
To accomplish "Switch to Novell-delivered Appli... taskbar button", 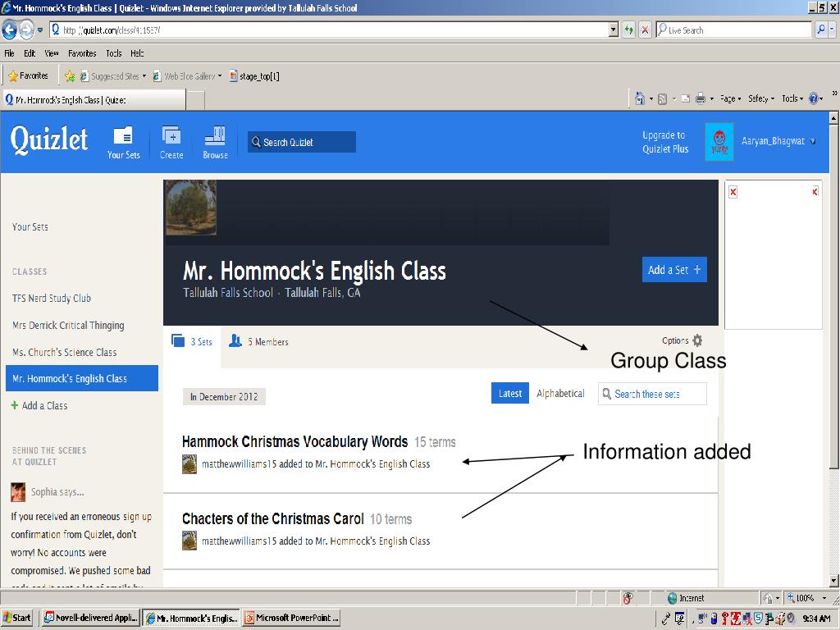I will point(91,618).
